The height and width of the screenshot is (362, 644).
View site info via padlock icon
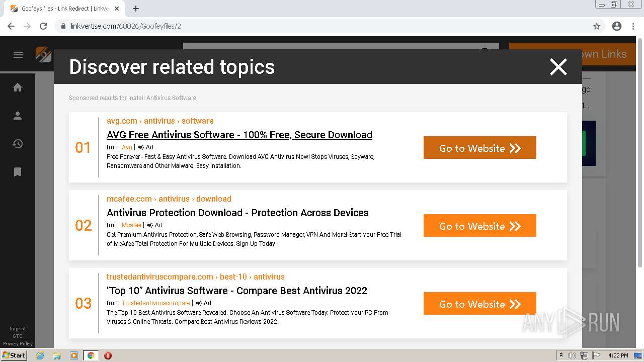click(63, 26)
